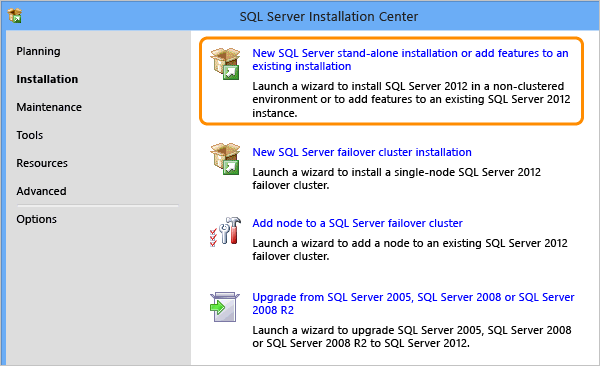The image size is (600, 366).
Task: Switch to the Advanced page
Action: click(41, 191)
